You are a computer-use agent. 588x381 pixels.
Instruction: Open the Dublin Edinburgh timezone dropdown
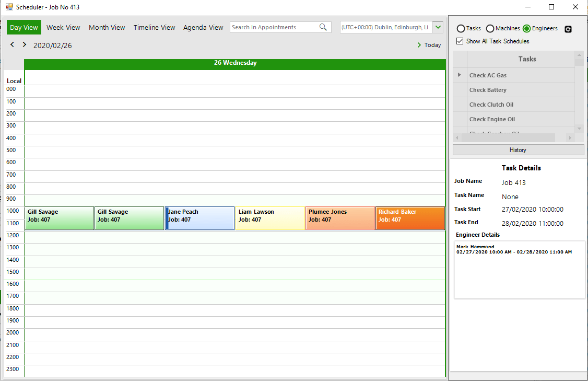point(438,27)
